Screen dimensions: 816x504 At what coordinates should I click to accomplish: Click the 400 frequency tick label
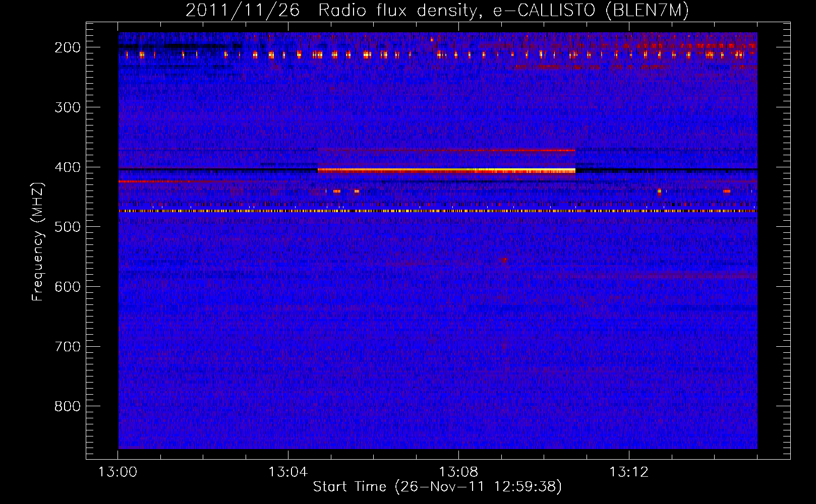pos(67,167)
